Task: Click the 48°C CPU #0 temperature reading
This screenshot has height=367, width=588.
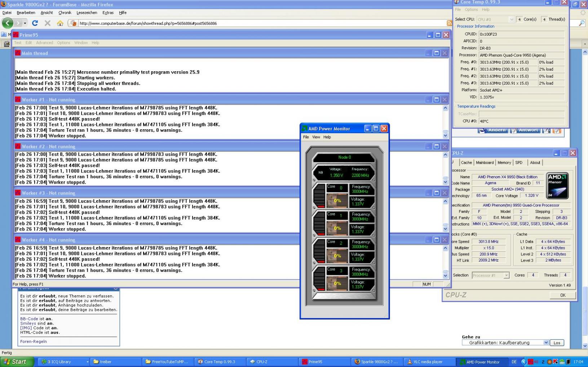Action: [x=521, y=121]
